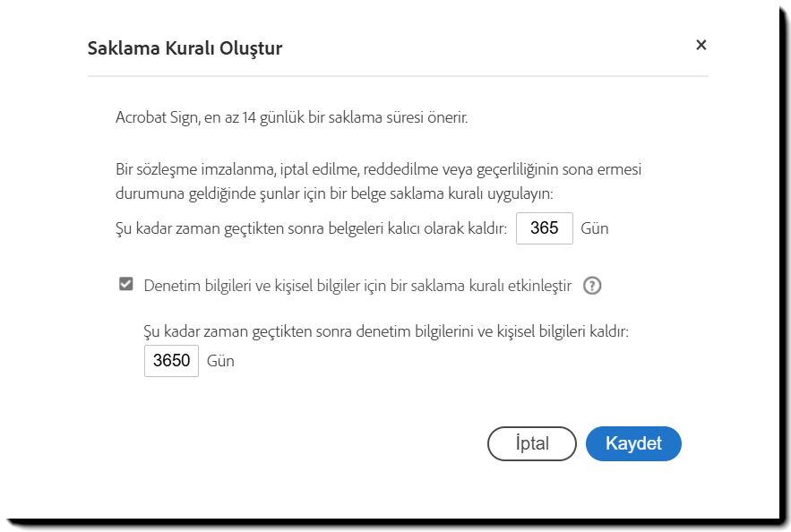791x532 pixels.
Task: Focus the 3650 days input field
Action: pos(171,361)
